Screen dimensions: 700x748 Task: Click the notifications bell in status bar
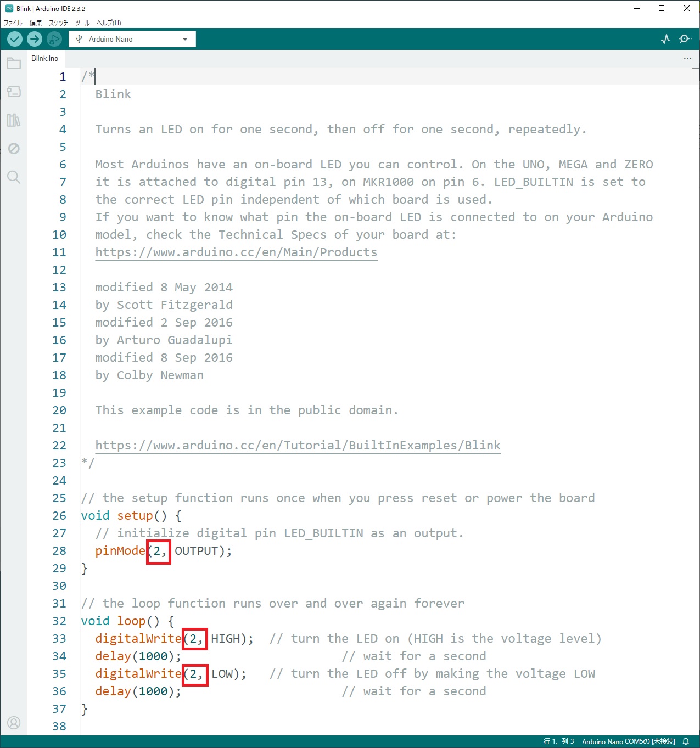[686, 741]
